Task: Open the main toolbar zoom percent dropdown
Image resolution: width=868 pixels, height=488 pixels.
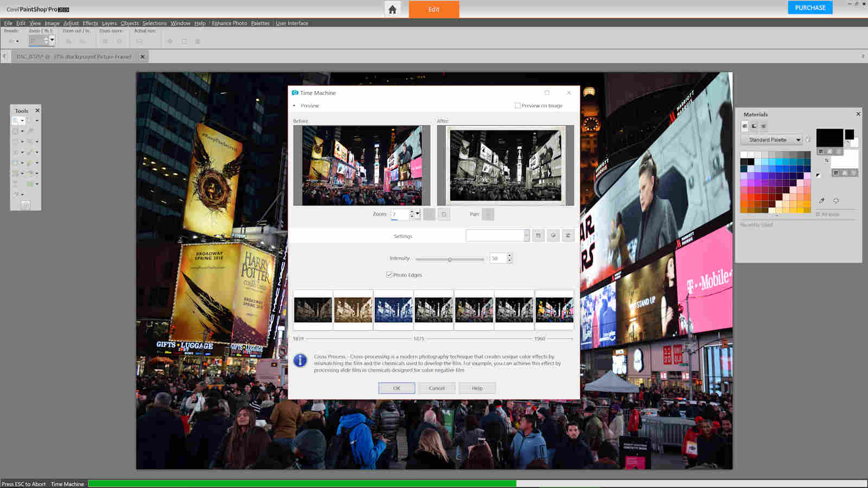Action: (52, 40)
